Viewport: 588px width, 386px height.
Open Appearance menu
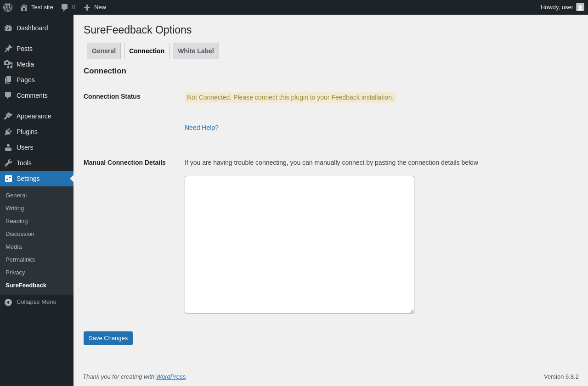tap(37, 116)
